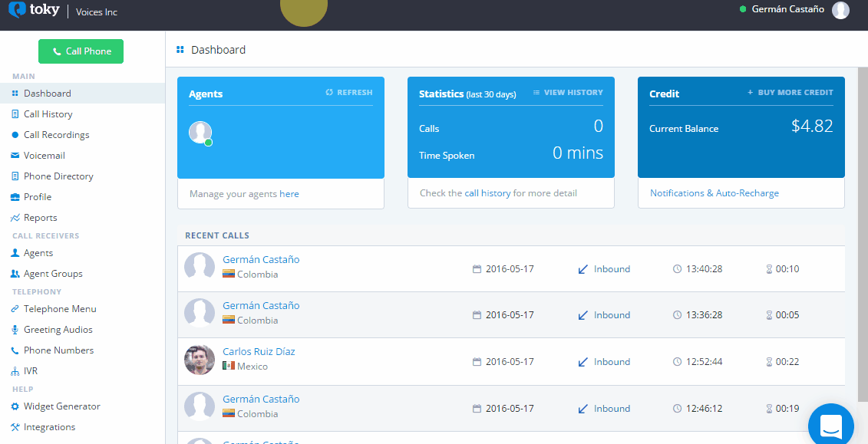Click the Integrations tools icon
The image size is (868, 444).
(15, 427)
